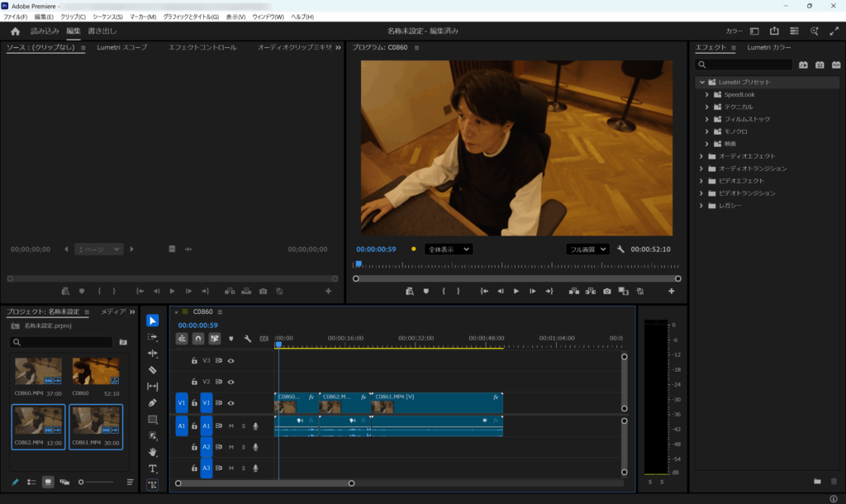The image size is (846, 504).
Task: Expand the ビデオエフェクト folder
Action: (702, 181)
